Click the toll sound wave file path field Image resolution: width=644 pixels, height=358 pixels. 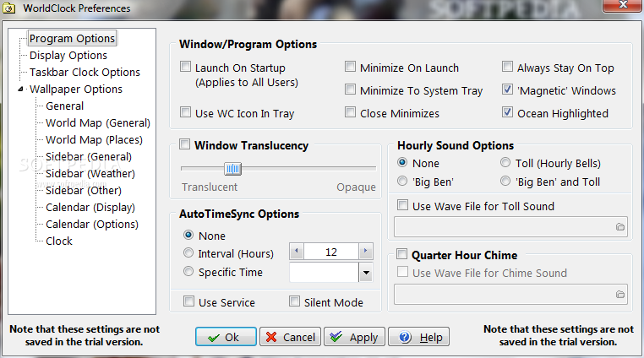[510, 227]
